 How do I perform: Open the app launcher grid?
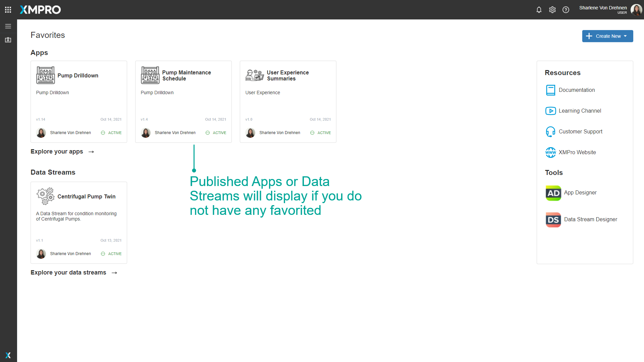pyautogui.click(x=8, y=9)
